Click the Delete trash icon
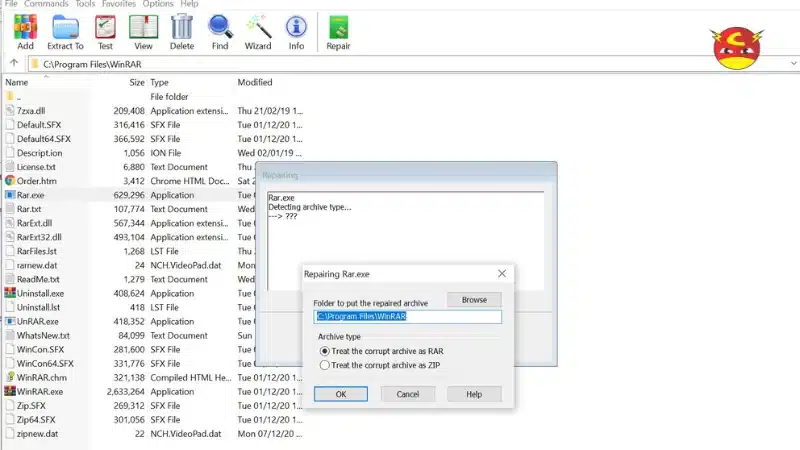This screenshot has height=450, width=800. tap(182, 32)
